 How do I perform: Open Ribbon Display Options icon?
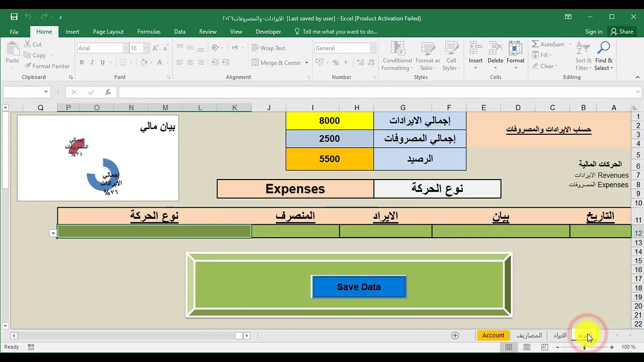pyautogui.click(x=568, y=17)
